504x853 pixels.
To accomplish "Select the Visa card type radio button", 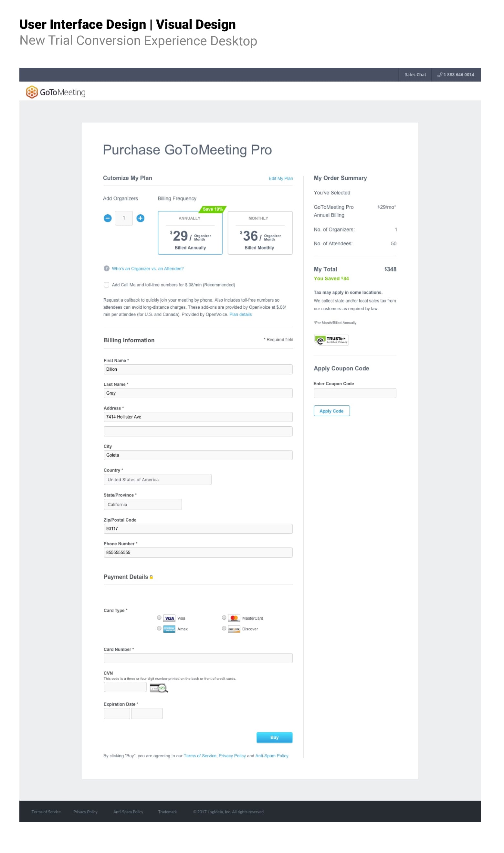I will coord(159,618).
